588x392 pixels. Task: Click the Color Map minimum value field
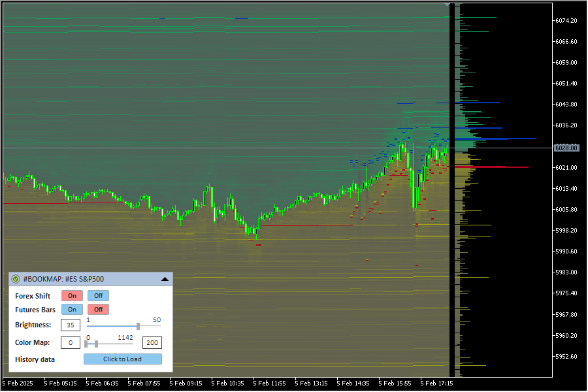click(x=70, y=343)
